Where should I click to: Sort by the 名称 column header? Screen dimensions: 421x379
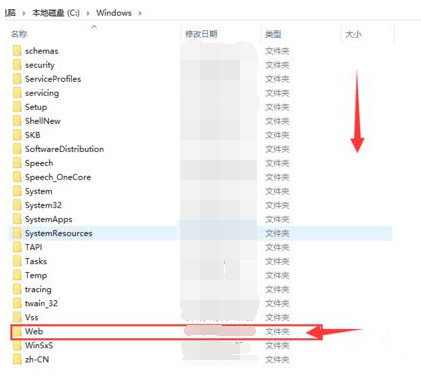coord(19,34)
